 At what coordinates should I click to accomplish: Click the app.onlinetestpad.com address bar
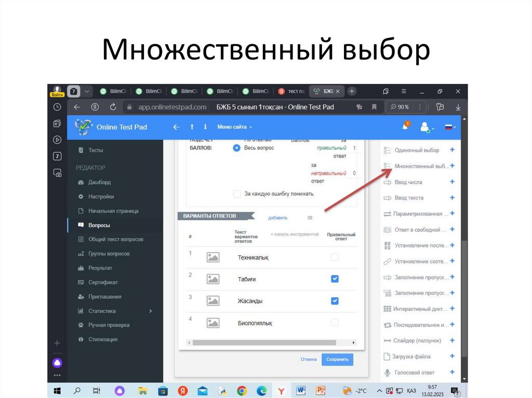point(172,107)
